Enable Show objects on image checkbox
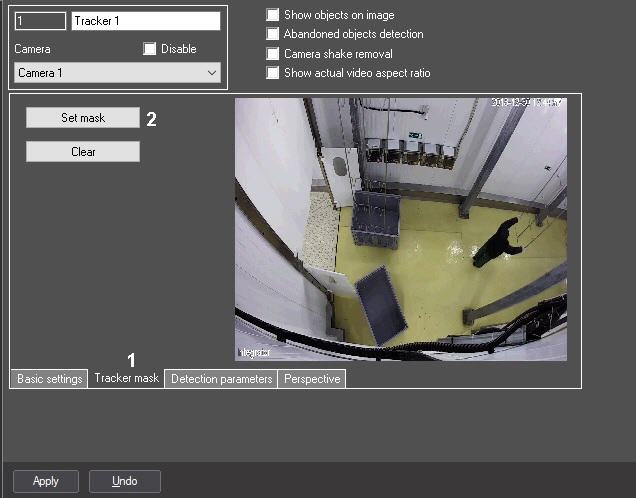This screenshot has width=636, height=498. pos(273,15)
